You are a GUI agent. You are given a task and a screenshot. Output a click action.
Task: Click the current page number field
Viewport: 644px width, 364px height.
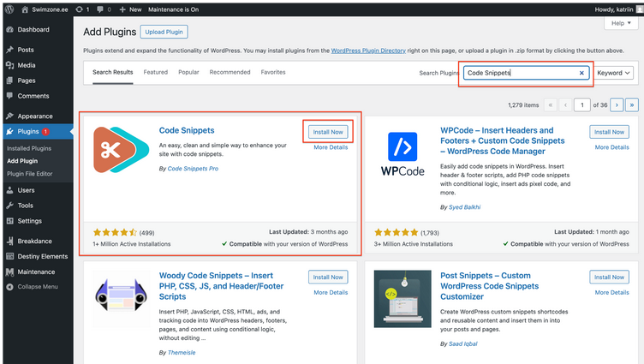(582, 105)
